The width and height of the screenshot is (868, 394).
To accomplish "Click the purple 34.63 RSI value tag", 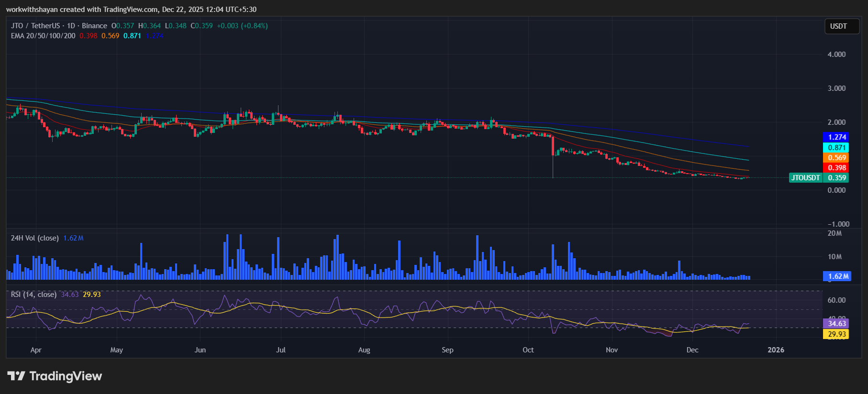I will coord(836,324).
